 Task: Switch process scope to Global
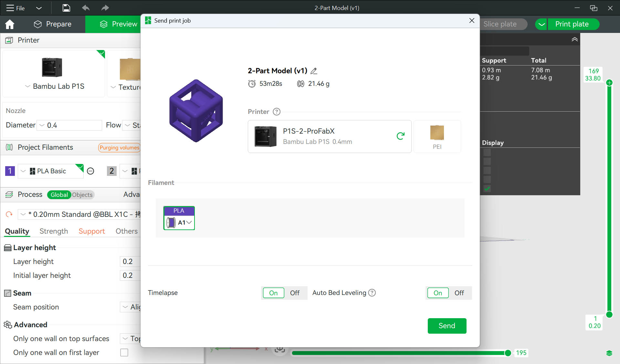click(x=59, y=195)
